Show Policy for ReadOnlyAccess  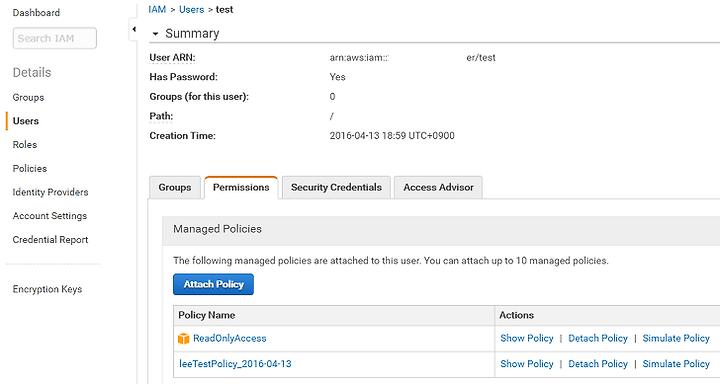pos(527,339)
